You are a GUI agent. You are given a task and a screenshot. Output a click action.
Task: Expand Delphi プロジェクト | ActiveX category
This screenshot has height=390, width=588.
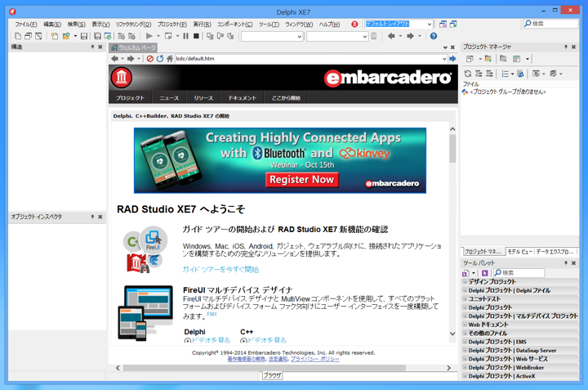coord(465,376)
